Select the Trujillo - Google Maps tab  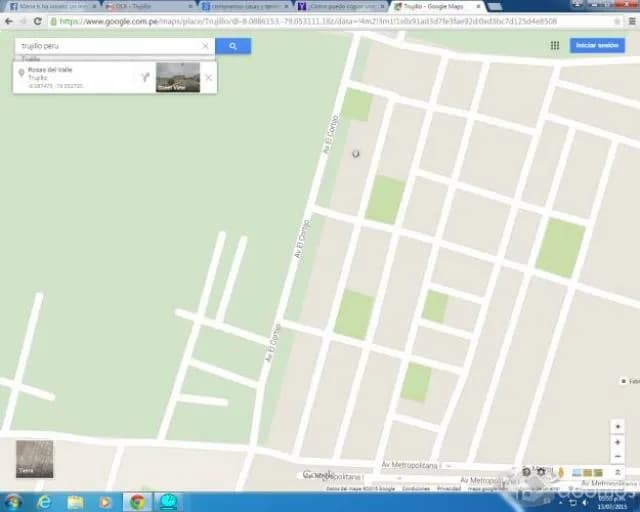[x=438, y=7]
